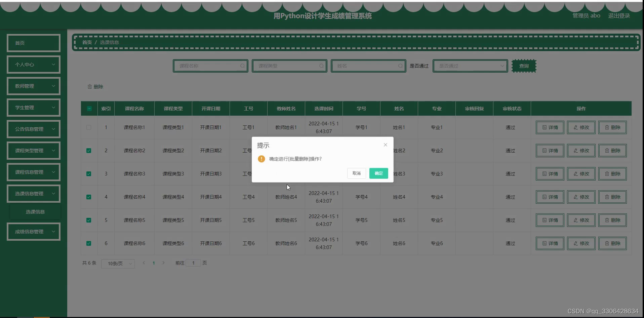This screenshot has height=318, width=644.
Task: Click 修改 button for row 5
Action: tap(581, 220)
